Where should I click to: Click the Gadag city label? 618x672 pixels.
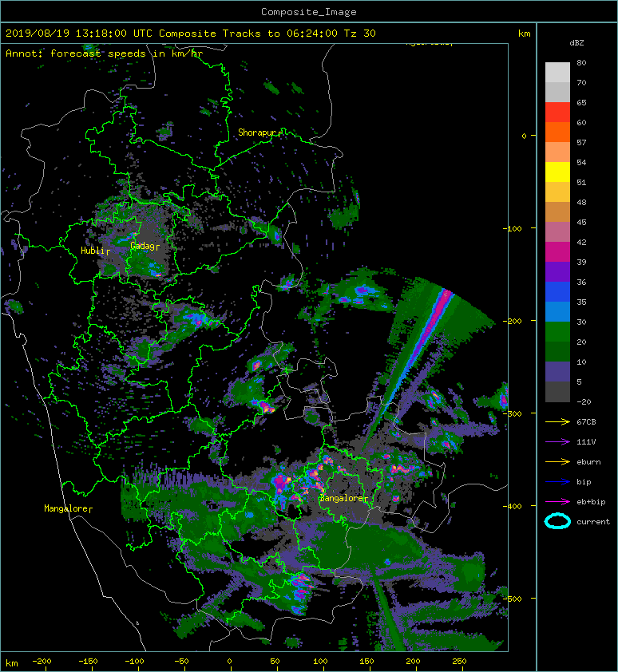142,246
